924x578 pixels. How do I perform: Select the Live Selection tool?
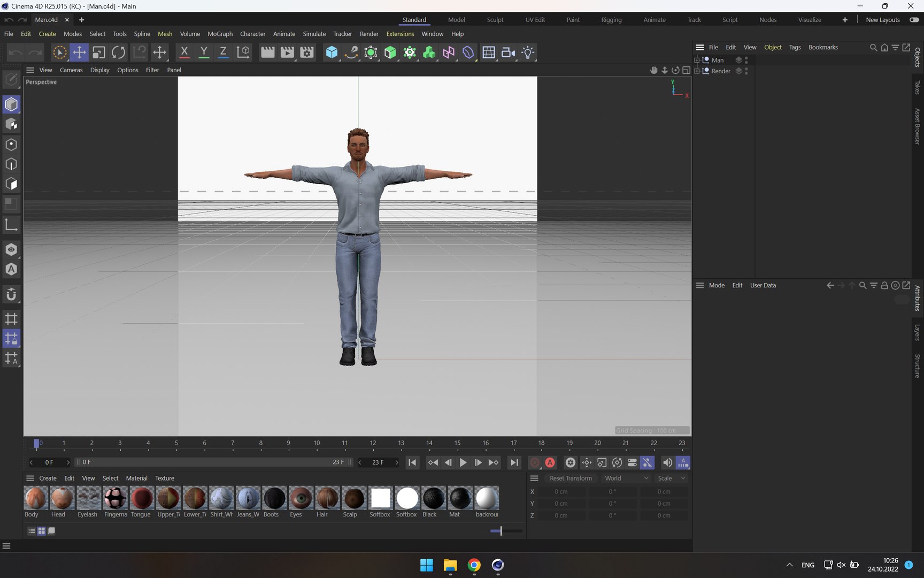tap(59, 52)
